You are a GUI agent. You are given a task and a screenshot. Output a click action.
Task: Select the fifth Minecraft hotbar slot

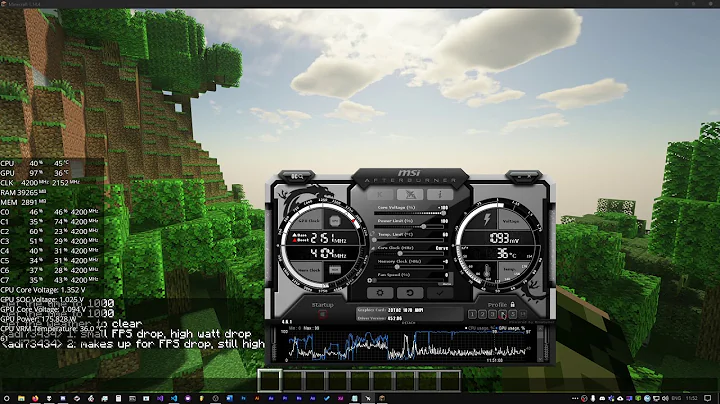coord(359,381)
